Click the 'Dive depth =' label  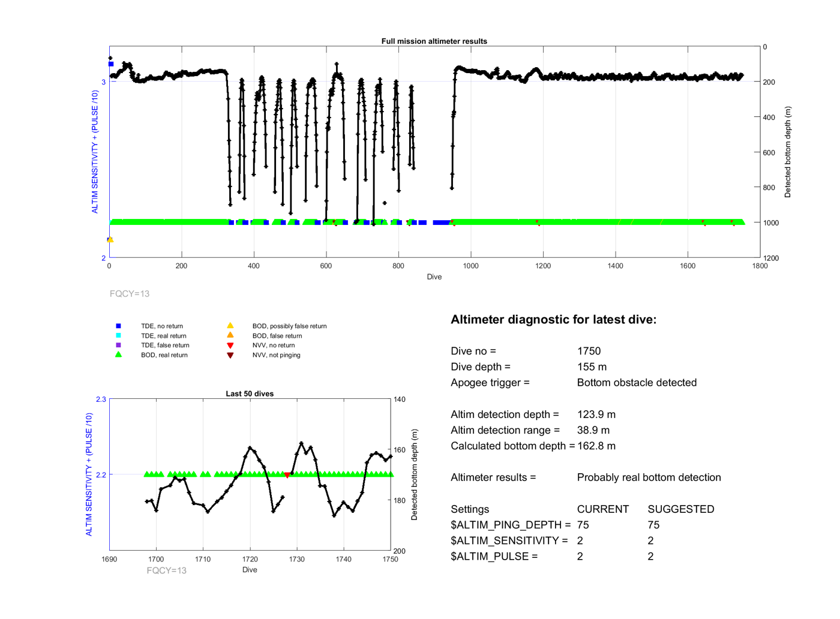(481, 366)
